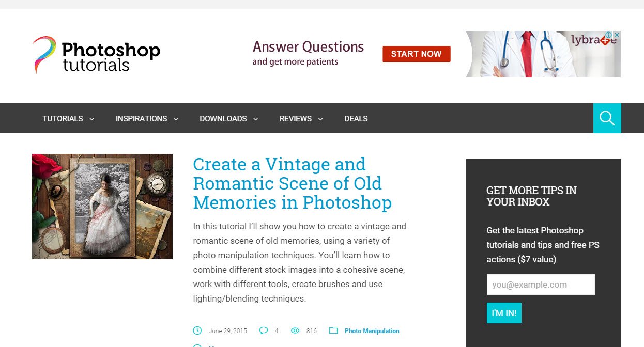Click the comments speech bubble icon

(264, 330)
